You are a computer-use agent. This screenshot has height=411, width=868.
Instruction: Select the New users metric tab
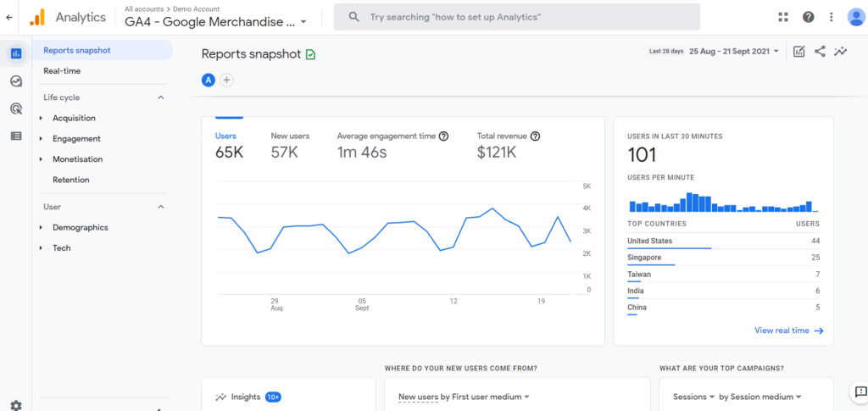[x=290, y=145]
